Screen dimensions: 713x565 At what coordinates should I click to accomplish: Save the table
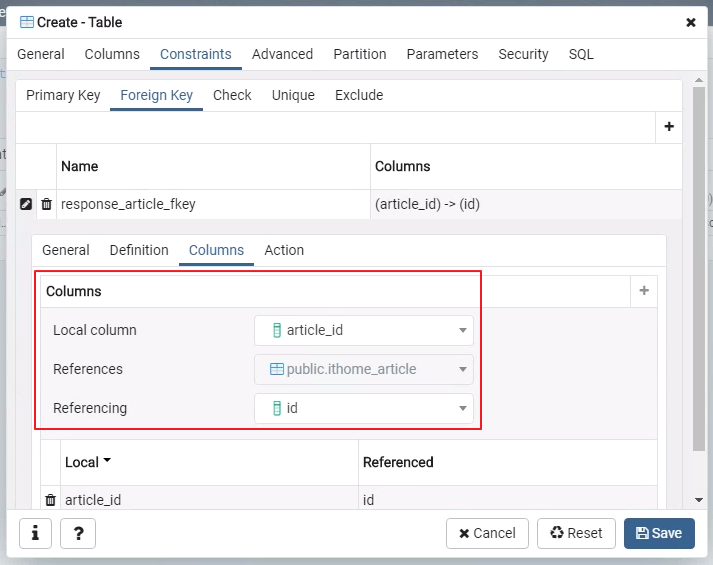click(659, 533)
